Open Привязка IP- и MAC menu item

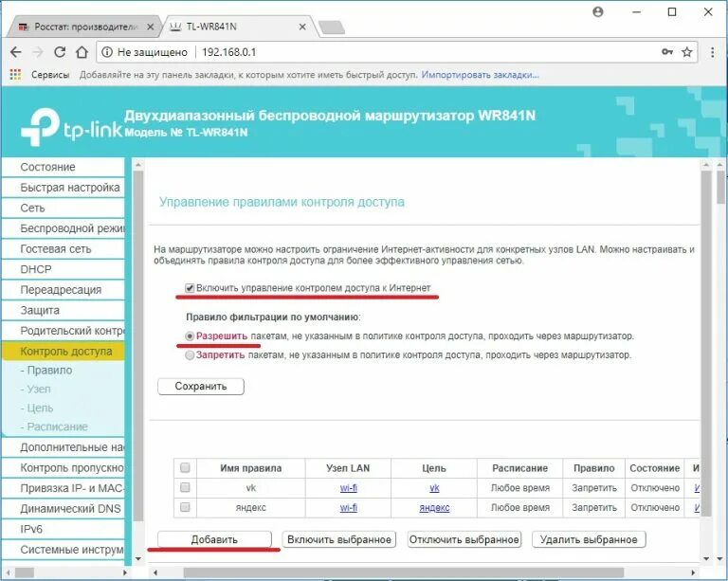(x=64, y=488)
